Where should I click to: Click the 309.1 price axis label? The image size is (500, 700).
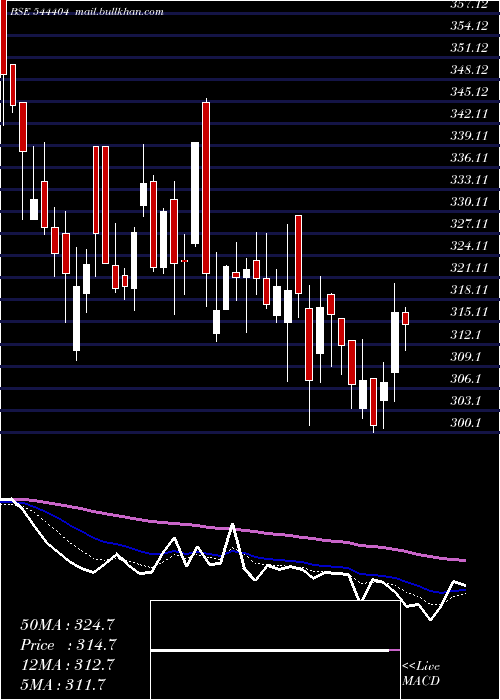pos(466,357)
